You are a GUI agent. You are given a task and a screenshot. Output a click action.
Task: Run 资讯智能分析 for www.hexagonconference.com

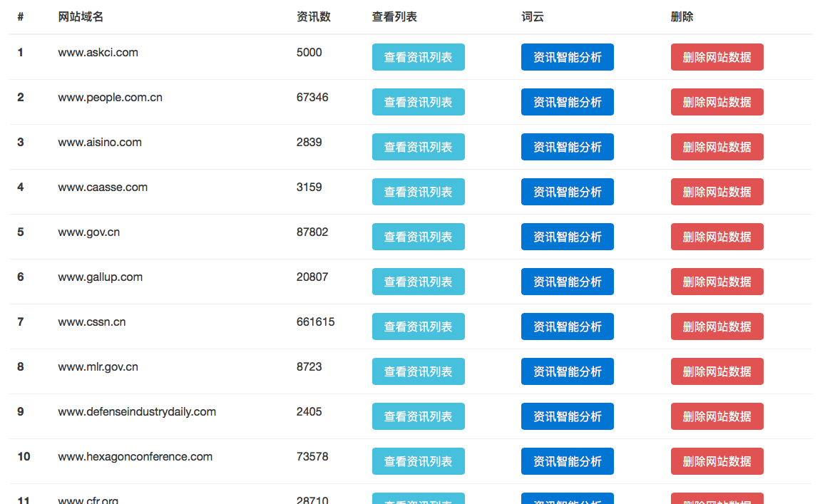pos(568,462)
